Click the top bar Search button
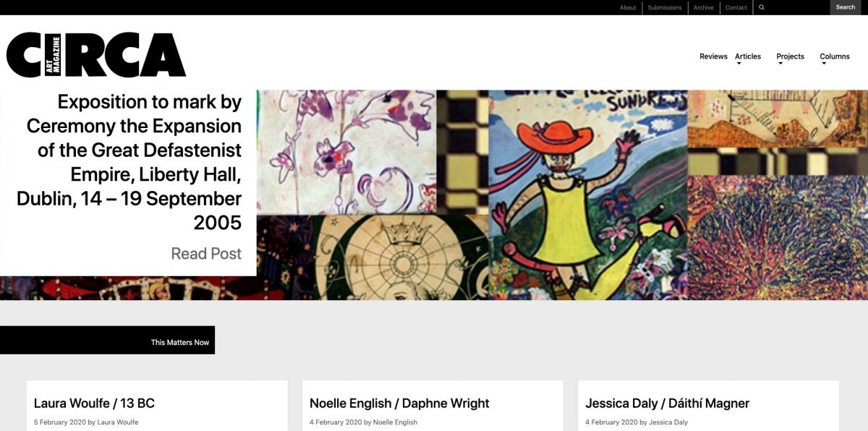The image size is (868, 431). pos(846,7)
